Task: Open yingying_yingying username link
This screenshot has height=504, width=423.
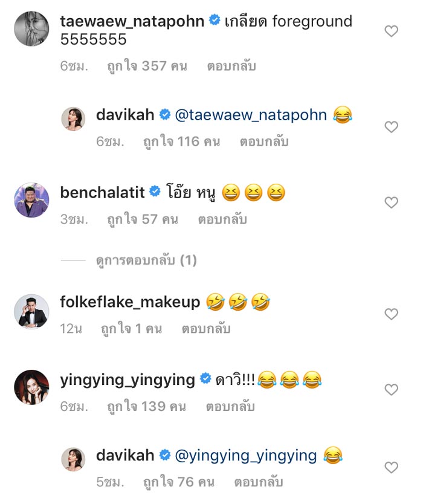Action: point(128,380)
